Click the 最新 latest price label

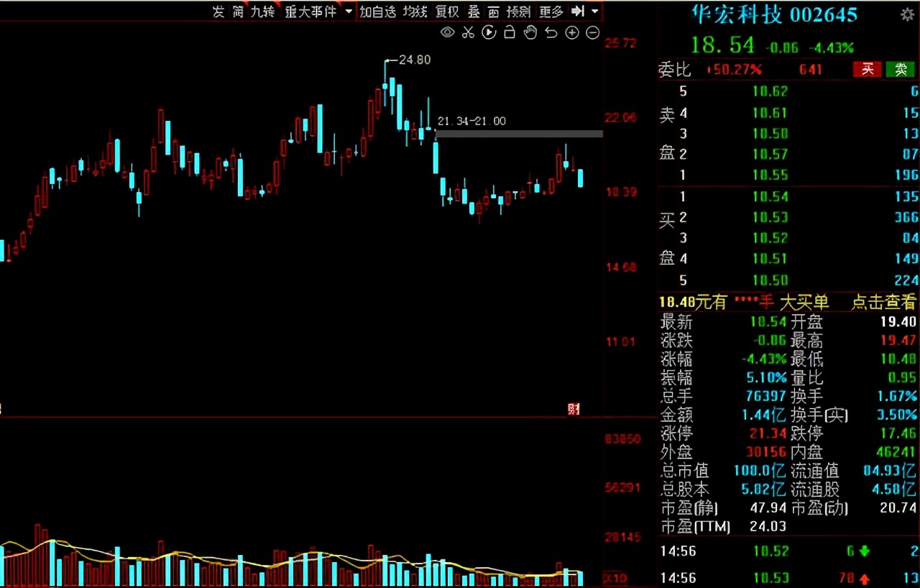click(676, 322)
